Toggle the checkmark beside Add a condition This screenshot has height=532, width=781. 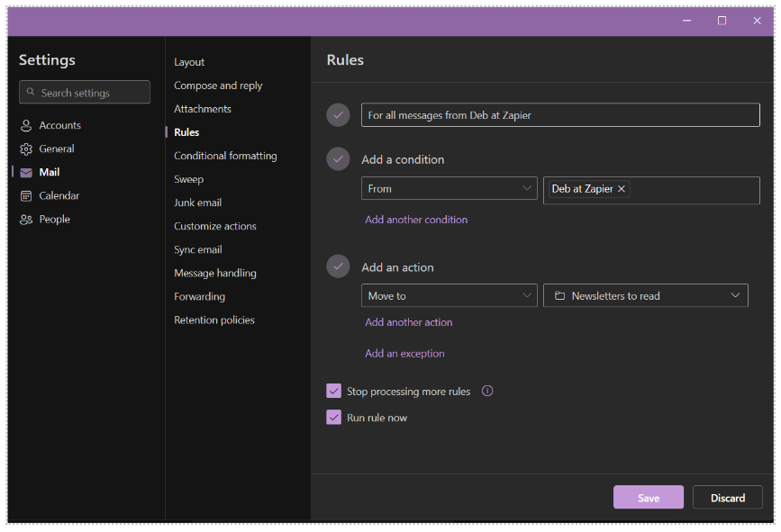pyautogui.click(x=338, y=158)
